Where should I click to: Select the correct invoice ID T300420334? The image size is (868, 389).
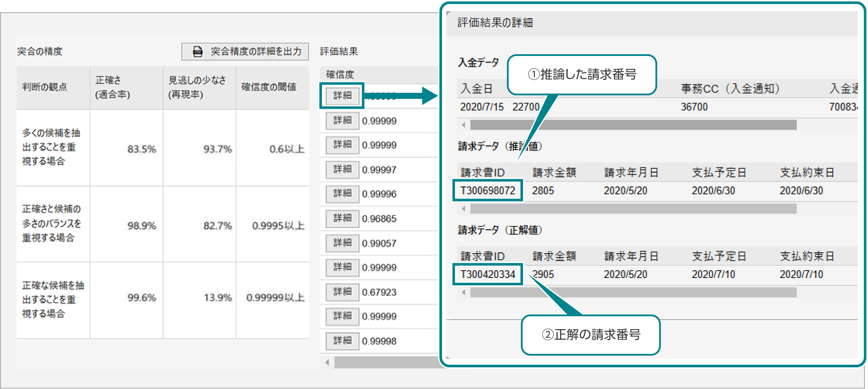coord(488,274)
